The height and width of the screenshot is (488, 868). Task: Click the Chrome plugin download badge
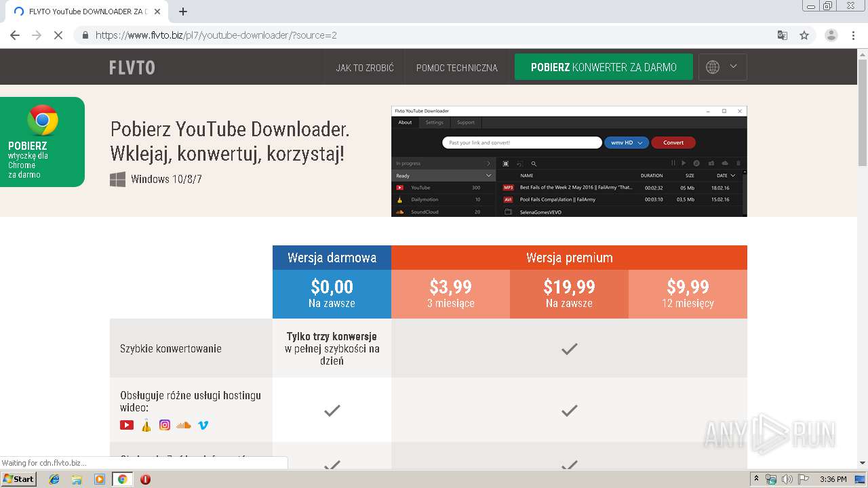coord(42,142)
